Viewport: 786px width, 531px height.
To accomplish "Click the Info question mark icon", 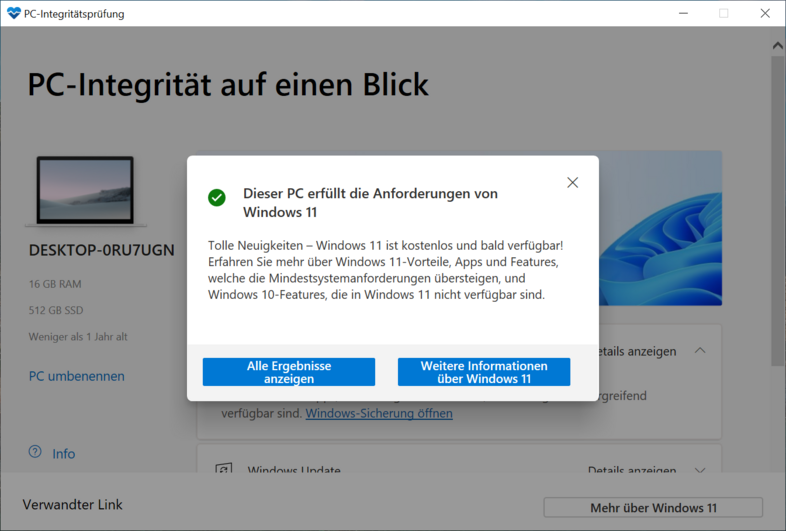I will click(x=35, y=452).
